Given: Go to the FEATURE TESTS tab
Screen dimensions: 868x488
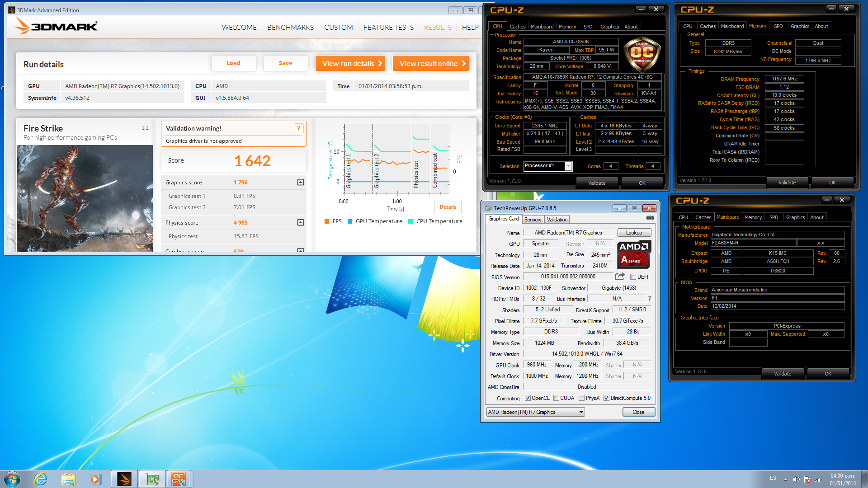Looking at the screenshot, I should (388, 28).
